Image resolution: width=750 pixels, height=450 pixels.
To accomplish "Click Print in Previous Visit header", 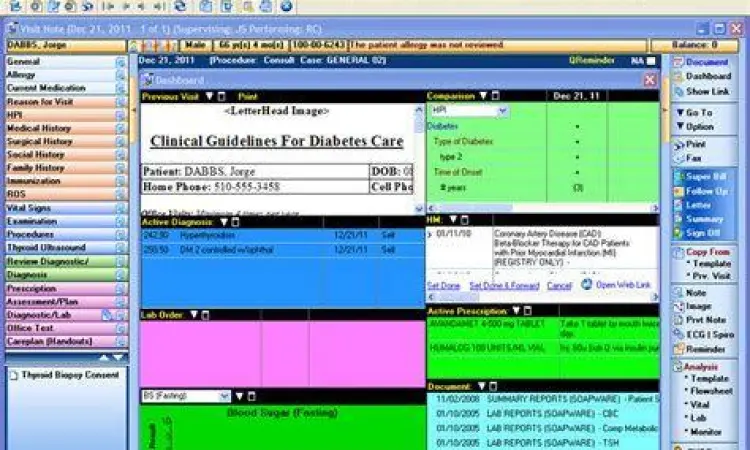I will tap(248, 97).
